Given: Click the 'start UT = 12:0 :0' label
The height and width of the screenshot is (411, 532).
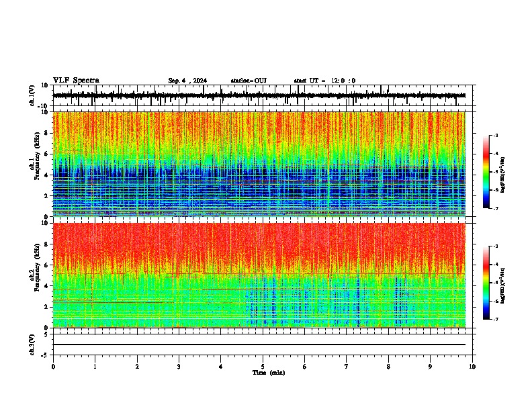Looking at the screenshot, I should coord(324,81).
